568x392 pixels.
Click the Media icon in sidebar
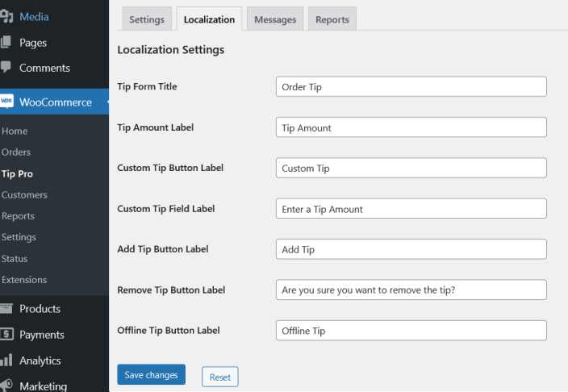coord(6,16)
